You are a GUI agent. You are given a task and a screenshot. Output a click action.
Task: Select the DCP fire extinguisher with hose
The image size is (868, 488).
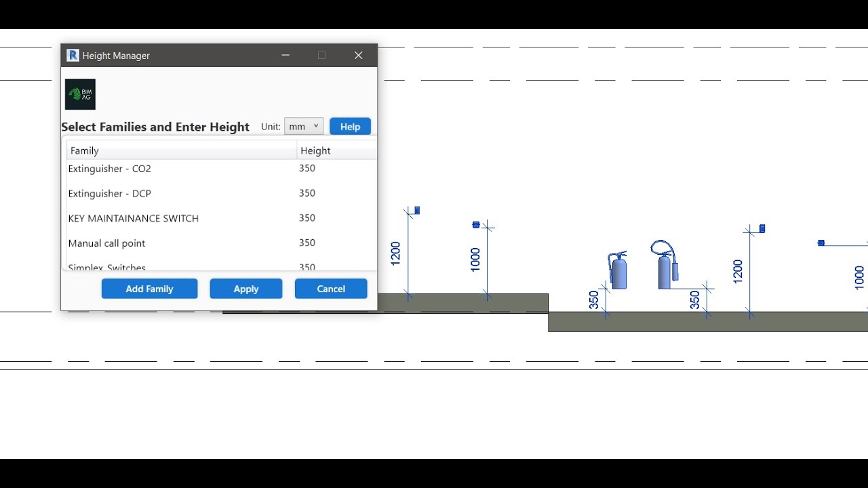(x=665, y=264)
